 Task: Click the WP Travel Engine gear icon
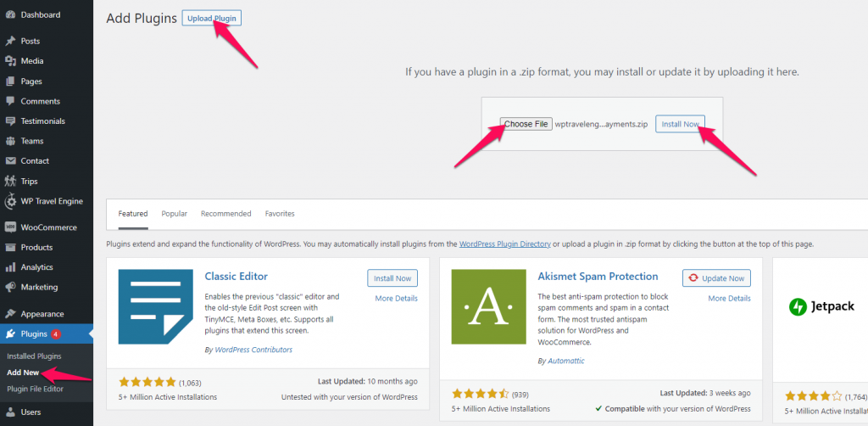(10, 201)
